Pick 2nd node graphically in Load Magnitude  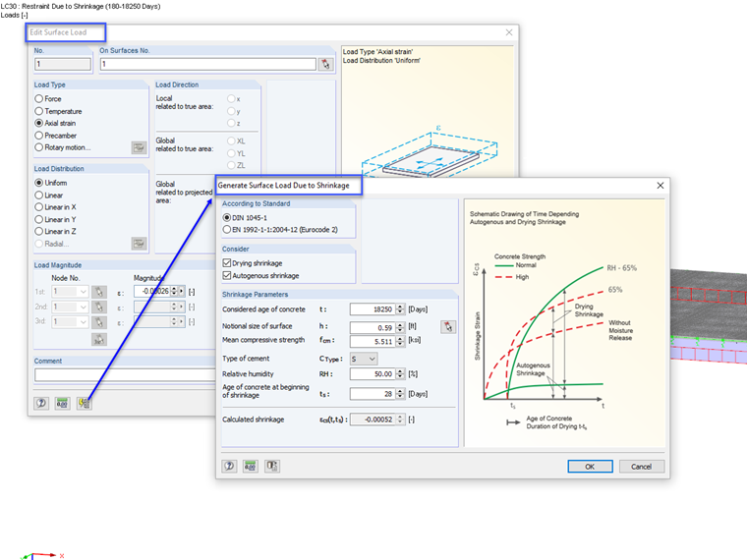pos(99,307)
